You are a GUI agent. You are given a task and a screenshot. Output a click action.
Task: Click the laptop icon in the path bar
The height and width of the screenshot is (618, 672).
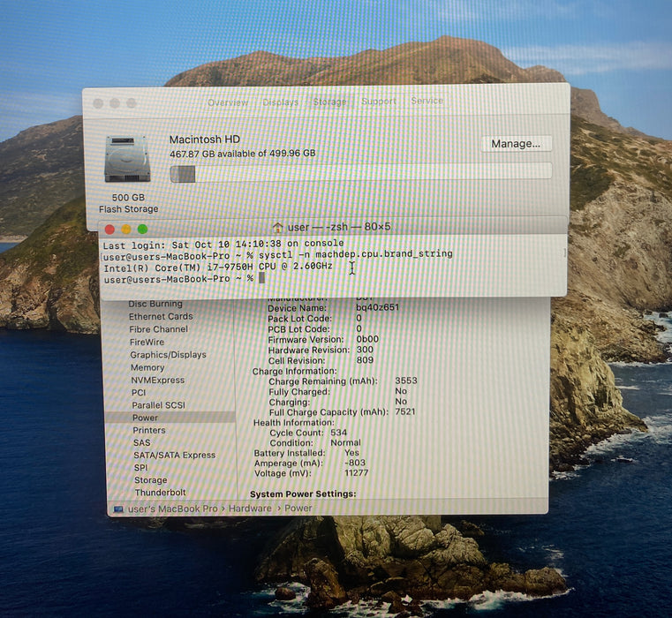click(118, 509)
